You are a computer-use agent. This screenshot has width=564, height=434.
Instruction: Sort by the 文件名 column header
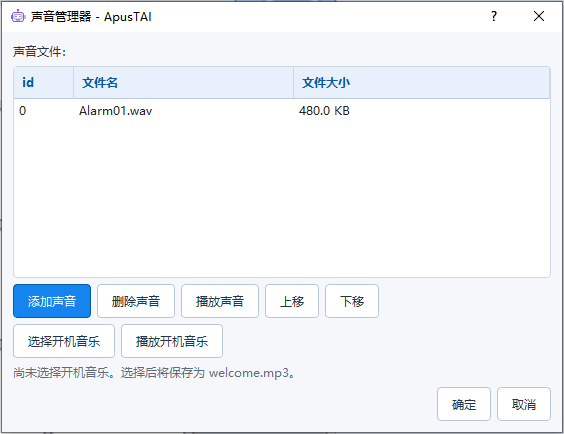183,82
